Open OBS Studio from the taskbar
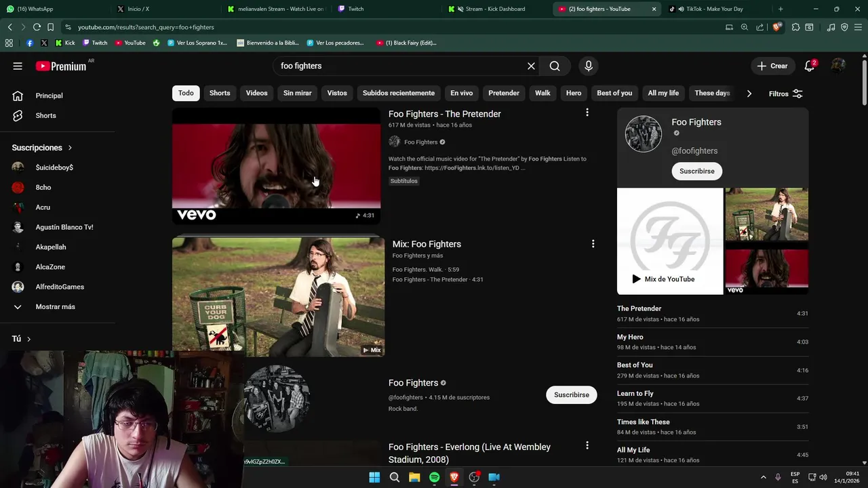Image resolution: width=868 pixels, height=488 pixels. pos(474,477)
